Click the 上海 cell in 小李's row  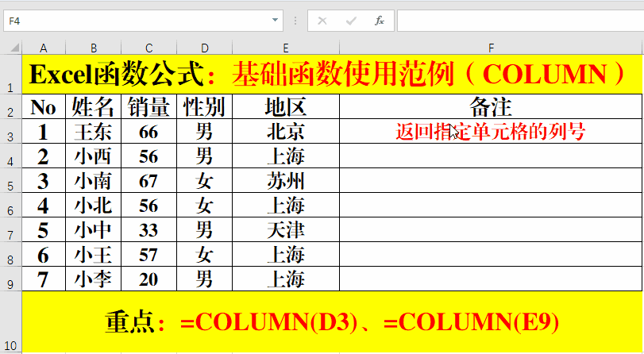286,279
